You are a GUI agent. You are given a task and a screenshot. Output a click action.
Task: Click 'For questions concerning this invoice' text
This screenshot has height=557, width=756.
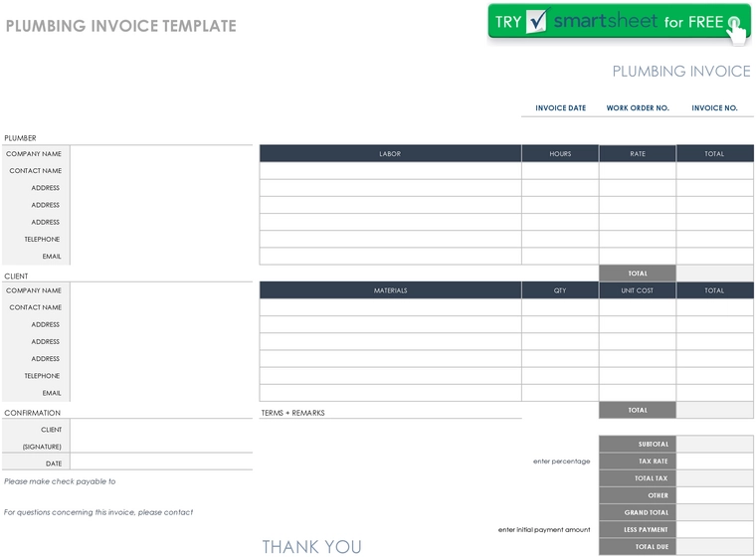pos(98,512)
